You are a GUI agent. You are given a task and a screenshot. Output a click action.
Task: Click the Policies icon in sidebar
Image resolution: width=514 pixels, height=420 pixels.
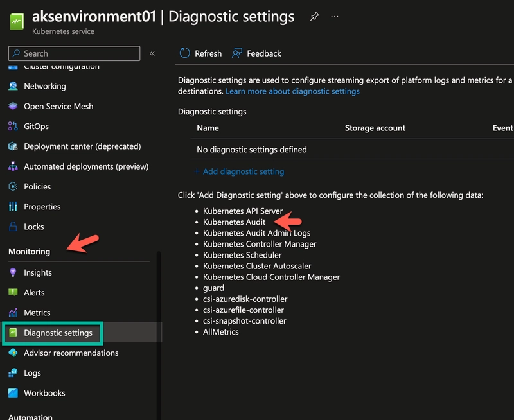tap(13, 186)
